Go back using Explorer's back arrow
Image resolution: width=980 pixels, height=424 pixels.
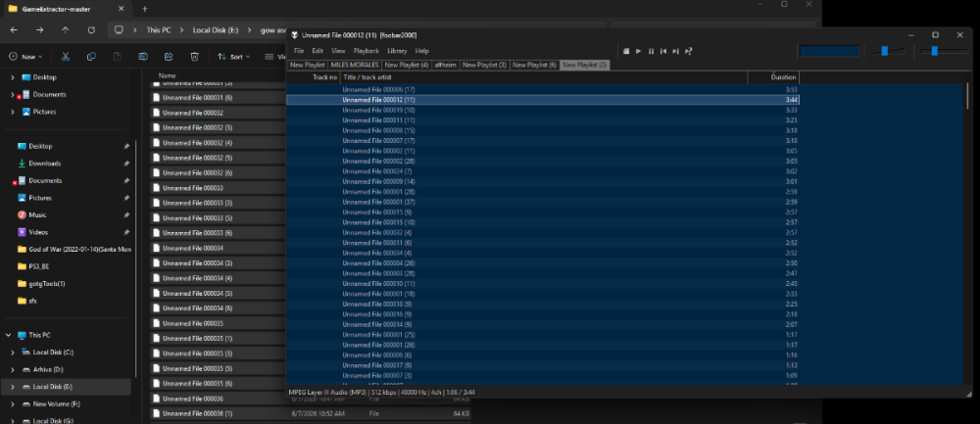[x=14, y=30]
